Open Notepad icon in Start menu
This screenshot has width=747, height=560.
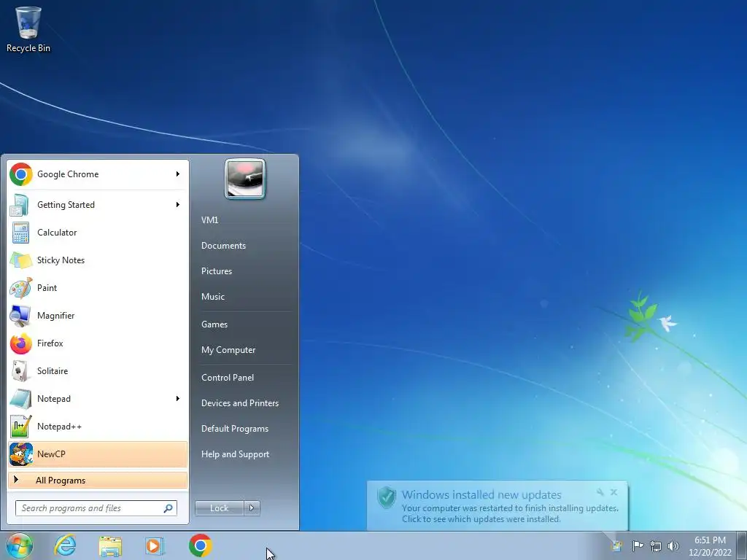pos(20,399)
